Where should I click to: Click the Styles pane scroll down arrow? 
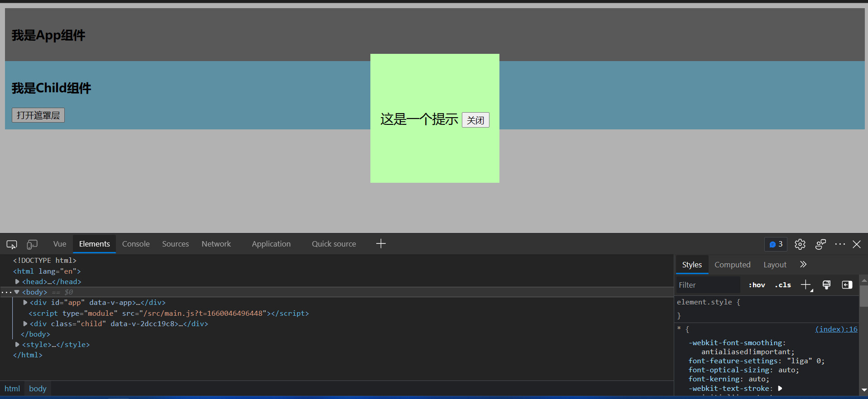(x=864, y=390)
